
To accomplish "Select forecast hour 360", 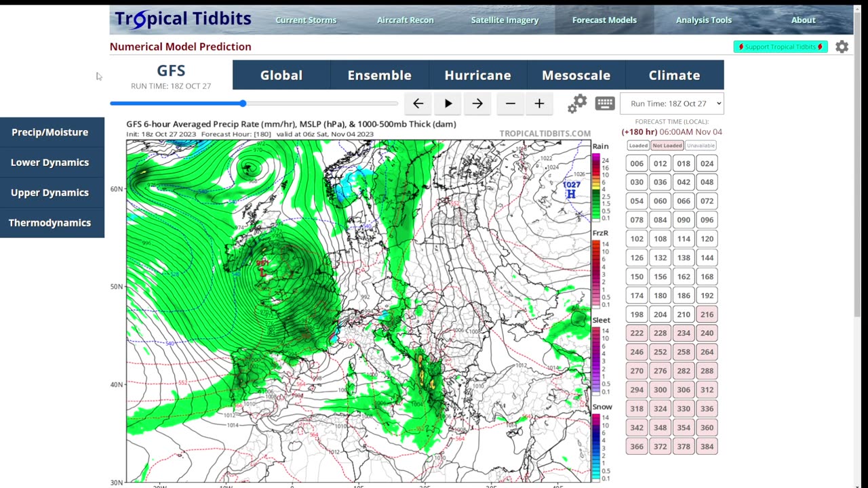I will (x=707, y=428).
